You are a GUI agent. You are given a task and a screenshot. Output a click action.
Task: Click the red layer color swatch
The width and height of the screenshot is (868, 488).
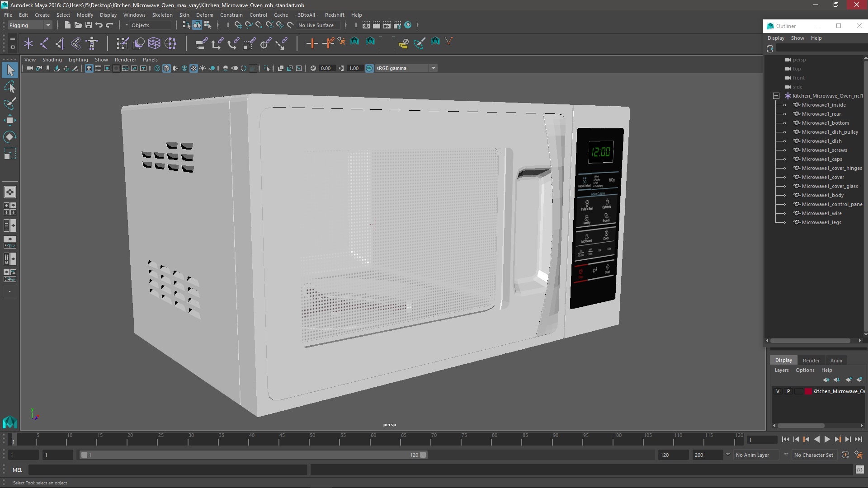point(808,391)
